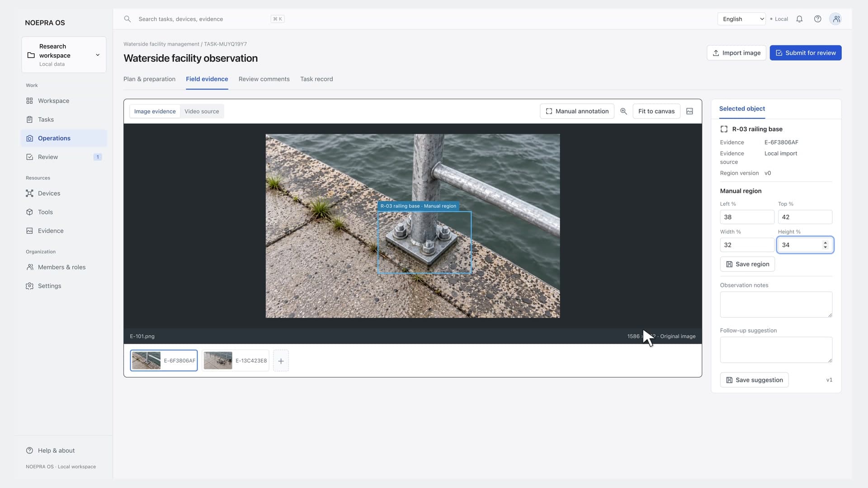The image size is (868, 488).
Task: Activate the Manual annotation button
Action: pyautogui.click(x=577, y=111)
